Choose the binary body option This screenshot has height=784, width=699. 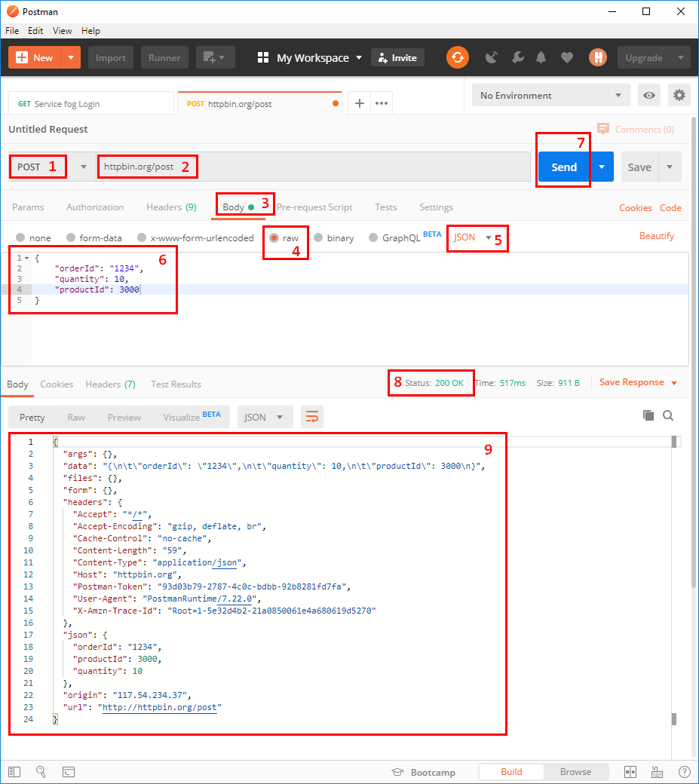click(334, 237)
